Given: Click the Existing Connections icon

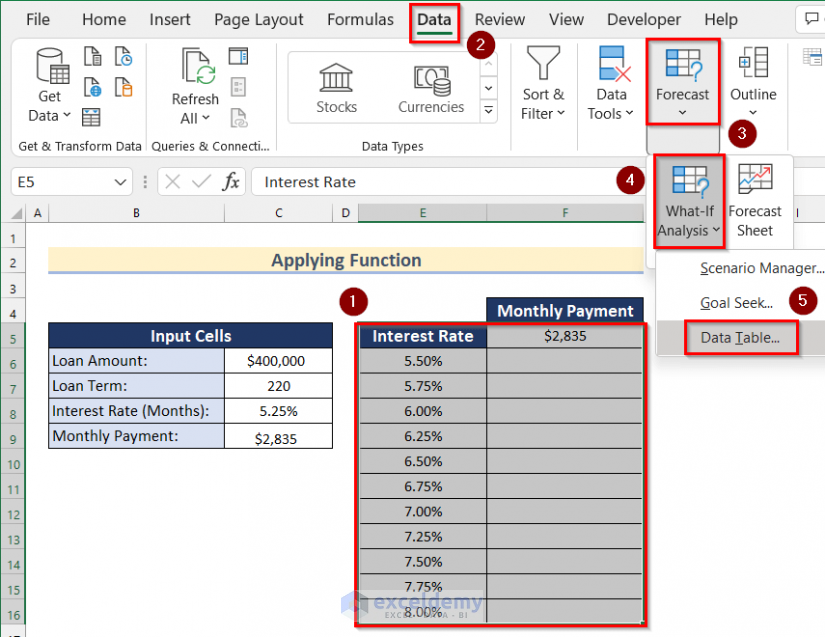Looking at the screenshot, I should (124, 87).
